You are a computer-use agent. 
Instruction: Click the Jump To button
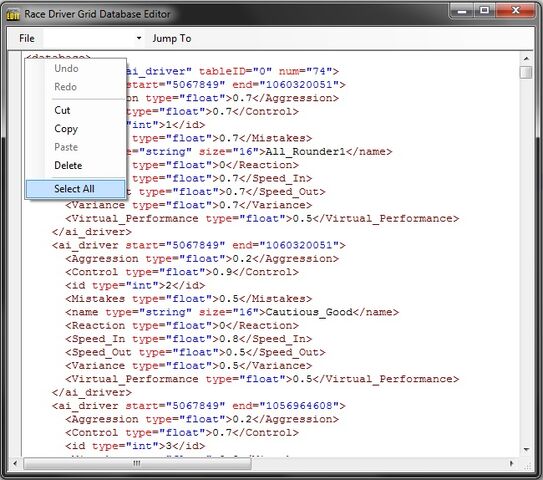[172, 38]
